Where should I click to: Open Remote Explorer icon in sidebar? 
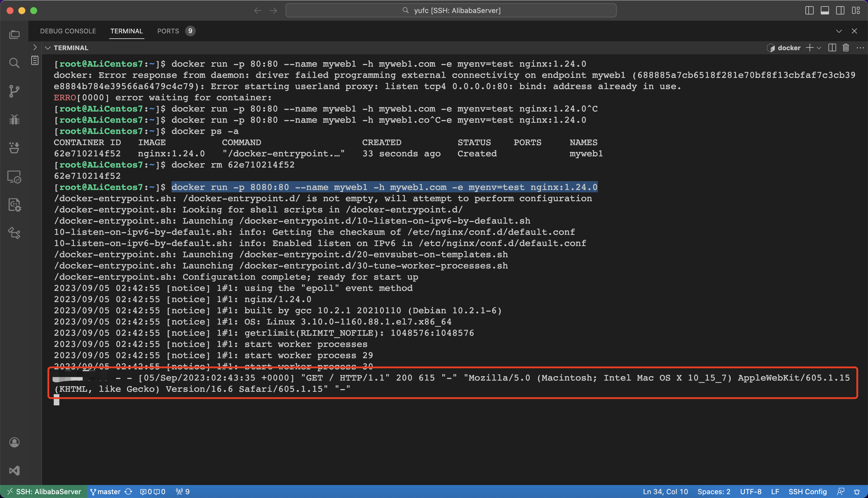pyautogui.click(x=14, y=177)
